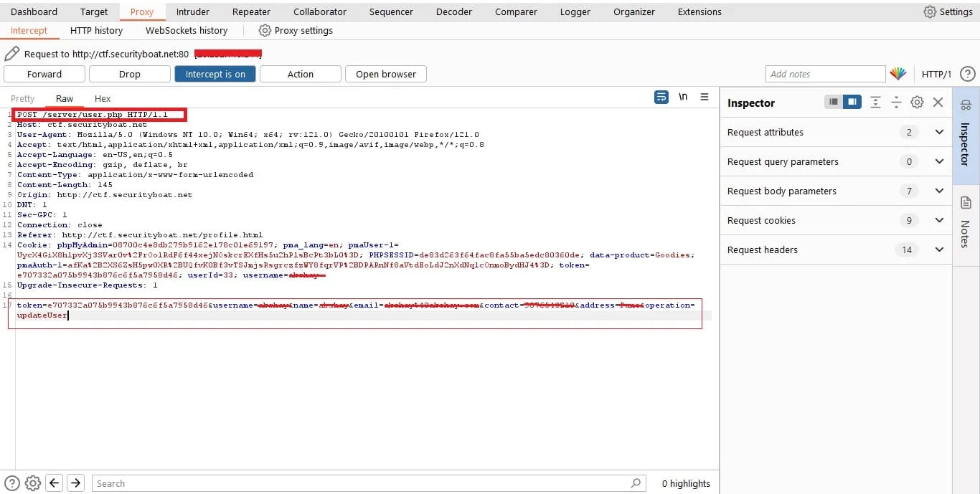The height and width of the screenshot is (494, 980).
Task: Open the Extensions tab
Action: point(699,11)
